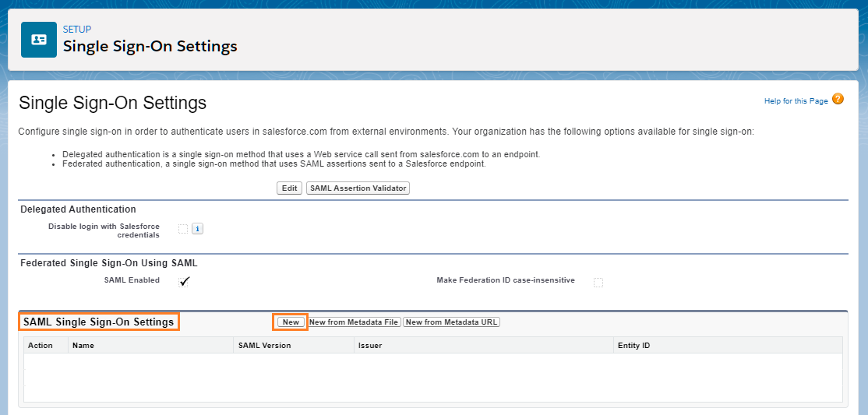Select New from Metadata URL
This screenshot has height=415, width=868.
pyautogui.click(x=451, y=322)
